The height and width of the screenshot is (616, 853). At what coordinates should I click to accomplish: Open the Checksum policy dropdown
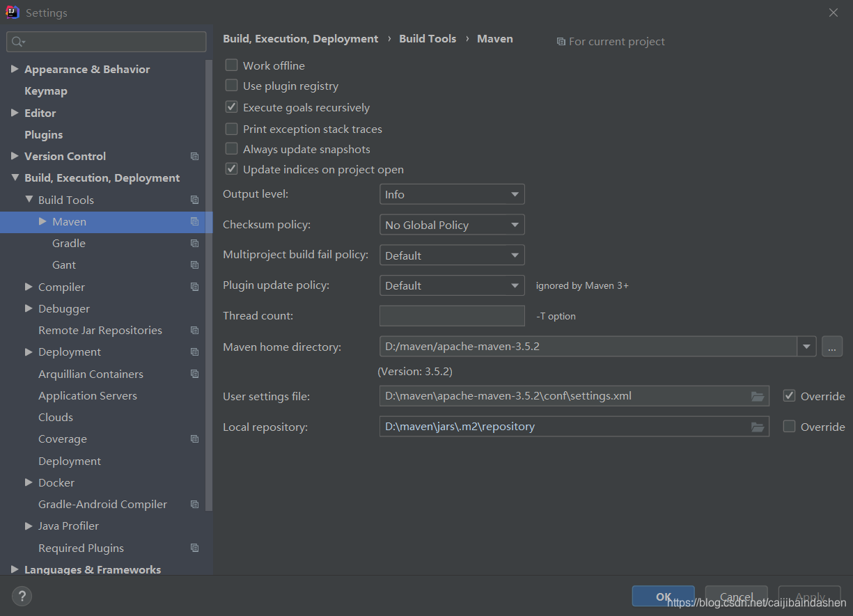coord(452,225)
